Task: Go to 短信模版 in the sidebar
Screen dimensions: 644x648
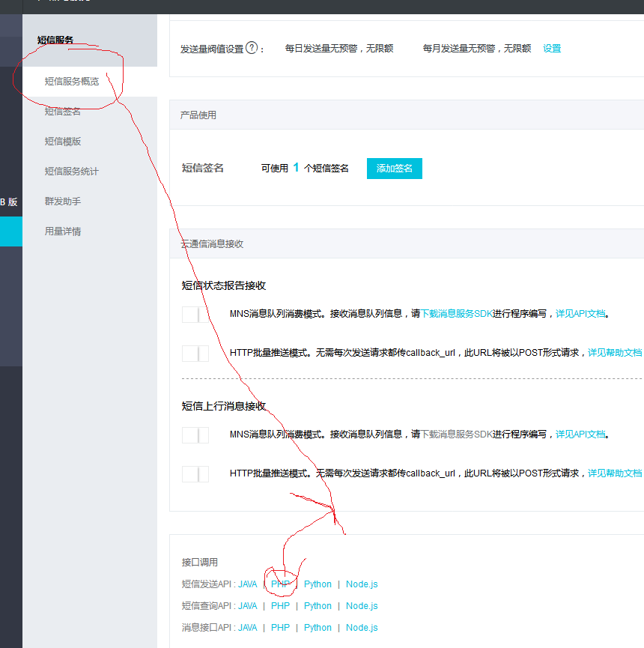Action: click(63, 142)
